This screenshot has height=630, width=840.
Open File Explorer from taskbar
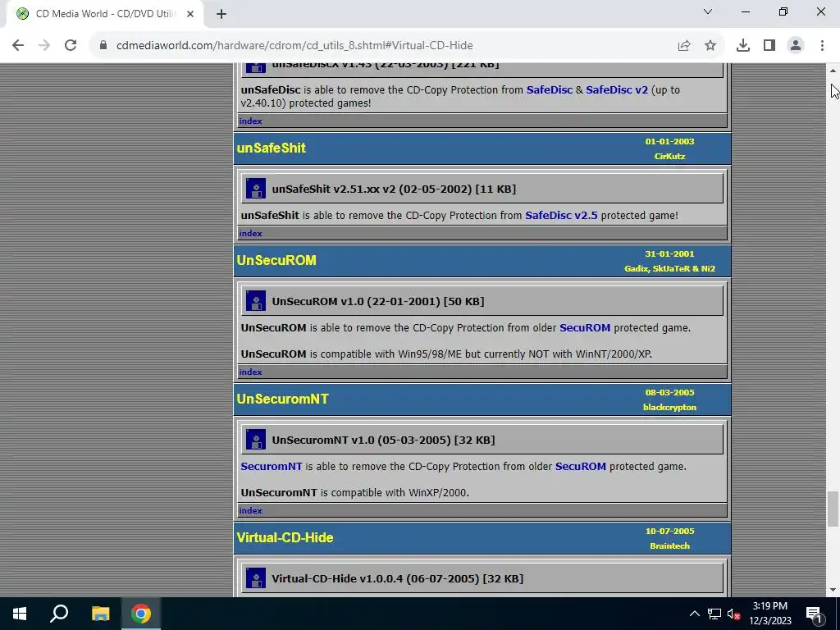[x=100, y=614]
